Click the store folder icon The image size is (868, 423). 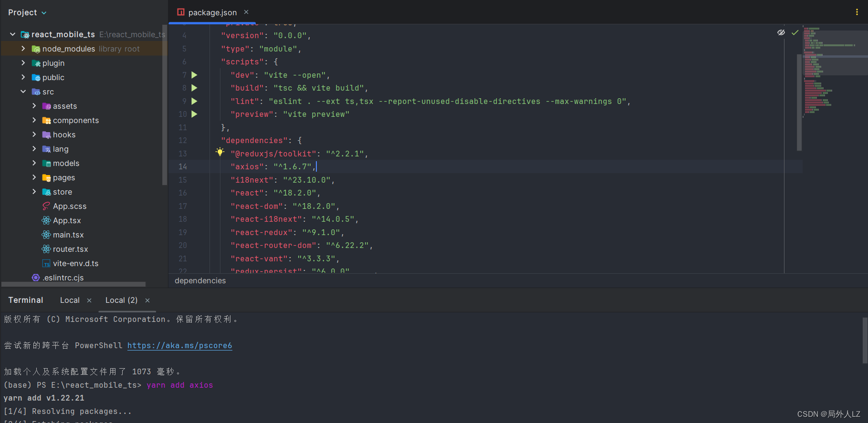coord(46,192)
